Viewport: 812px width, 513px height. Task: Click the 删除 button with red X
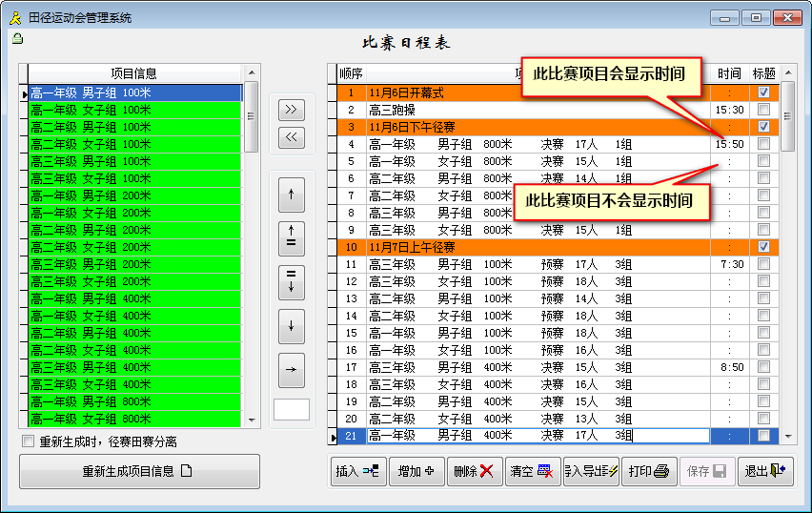click(474, 471)
